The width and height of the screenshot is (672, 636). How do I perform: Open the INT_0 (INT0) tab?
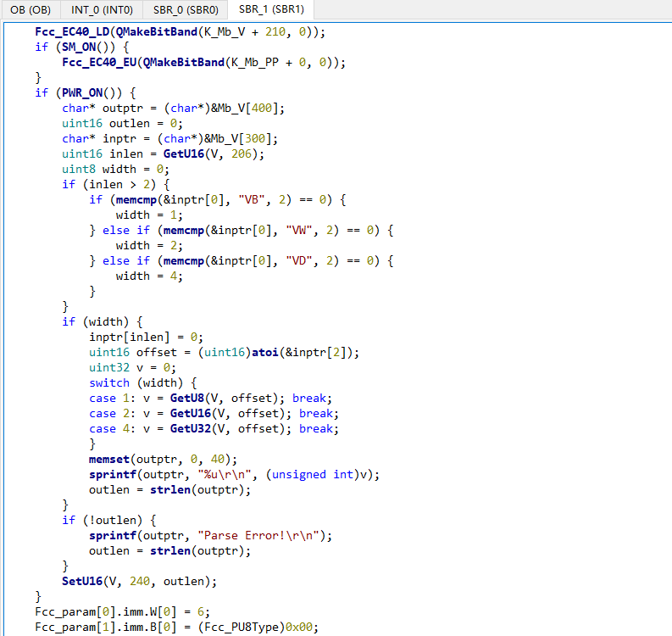[102, 9]
